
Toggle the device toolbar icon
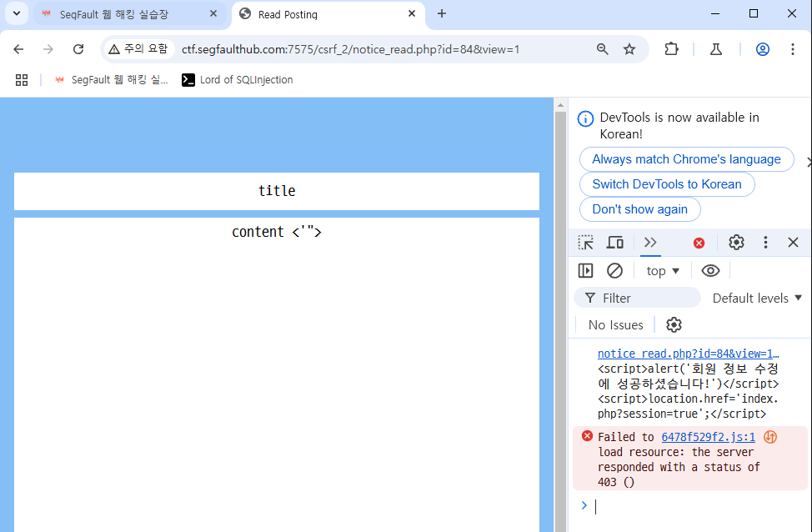coord(615,243)
